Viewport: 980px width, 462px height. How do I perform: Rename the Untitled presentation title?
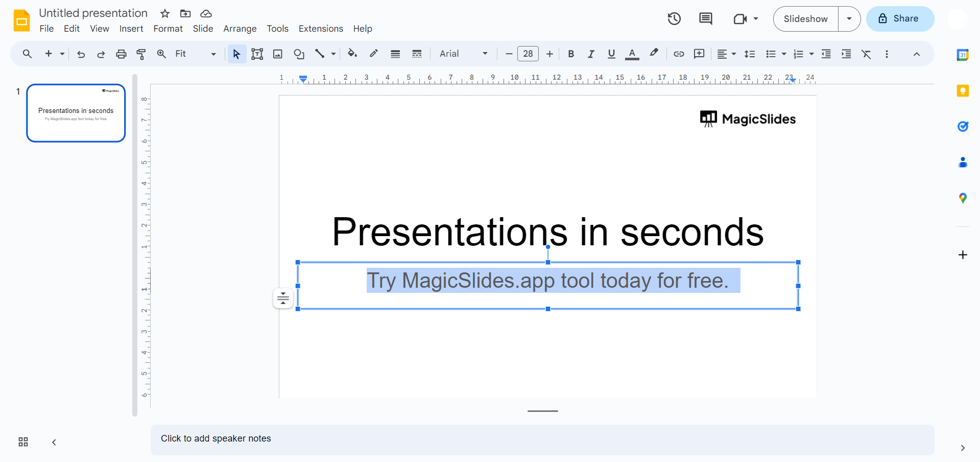pyautogui.click(x=93, y=13)
